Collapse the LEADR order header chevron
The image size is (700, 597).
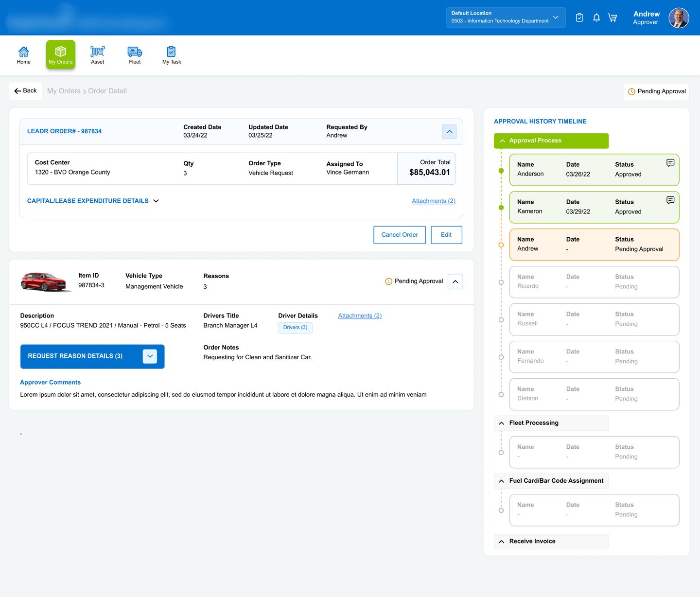click(x=449, y=132)
